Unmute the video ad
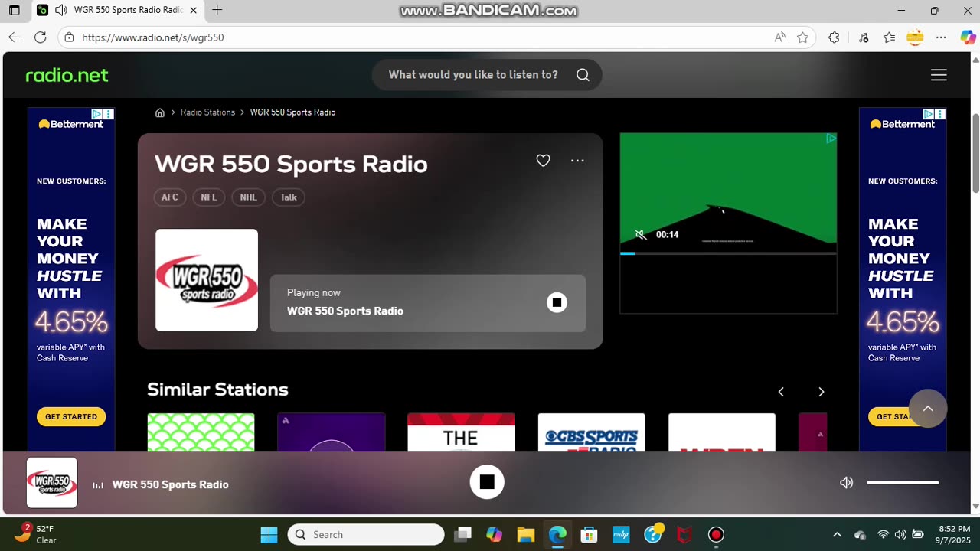This screenshot has height=551, width=980. click(x=640, y=235)
